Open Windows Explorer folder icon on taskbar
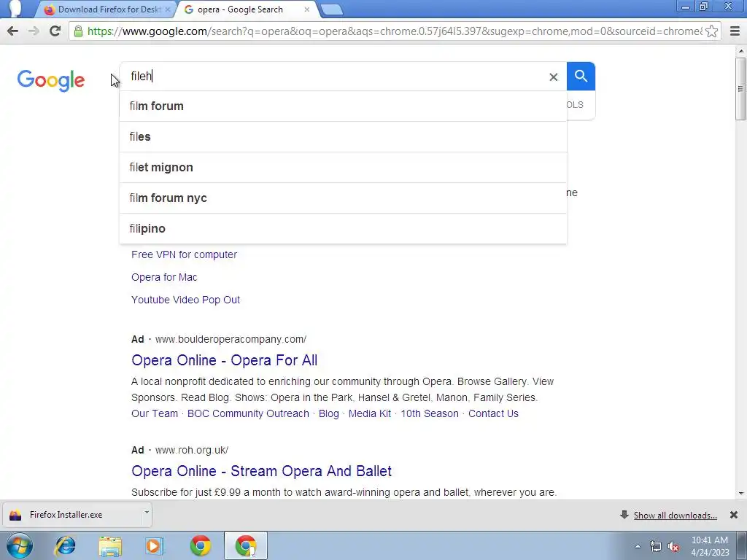747x560 pixels. [110, 545]
